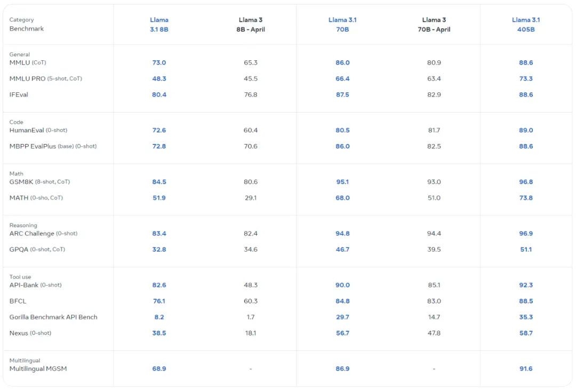Click Multilingual MGSM score 68.9

[x=159, y=369]
